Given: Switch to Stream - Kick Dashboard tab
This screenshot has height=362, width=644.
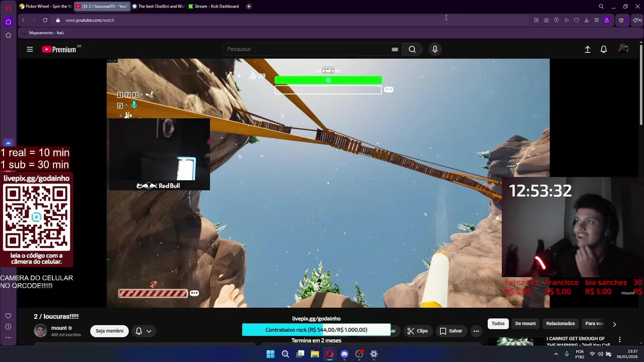Looking at the screenshot, I should click(x=214, y=7).
